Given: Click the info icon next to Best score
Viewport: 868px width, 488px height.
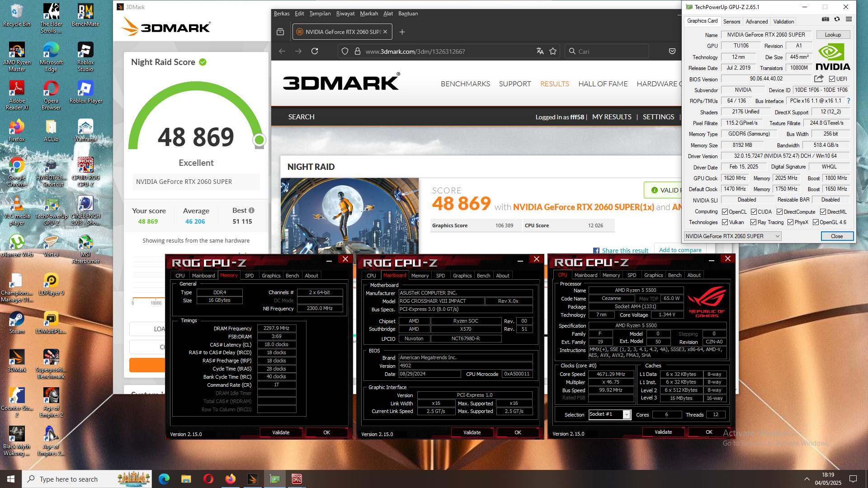Looking at the screenshot, I should click(x=251, y=210).
